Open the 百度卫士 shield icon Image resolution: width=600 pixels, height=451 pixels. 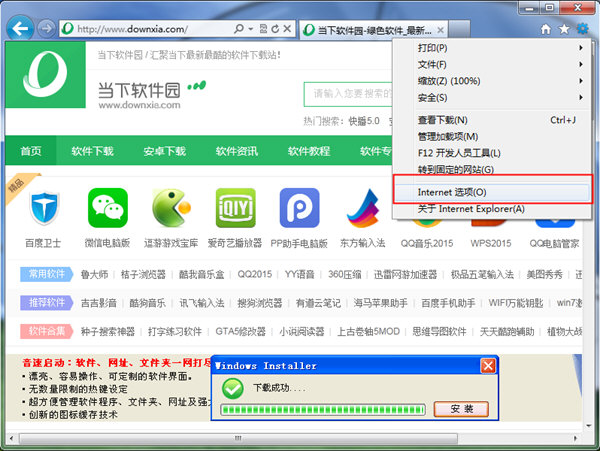click(x=44, y=208)
